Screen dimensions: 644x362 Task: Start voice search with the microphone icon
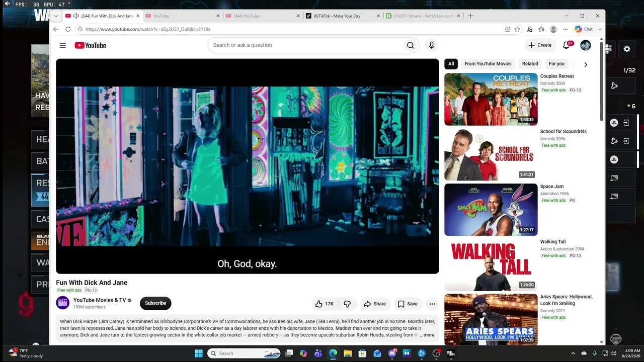[431, 45]
